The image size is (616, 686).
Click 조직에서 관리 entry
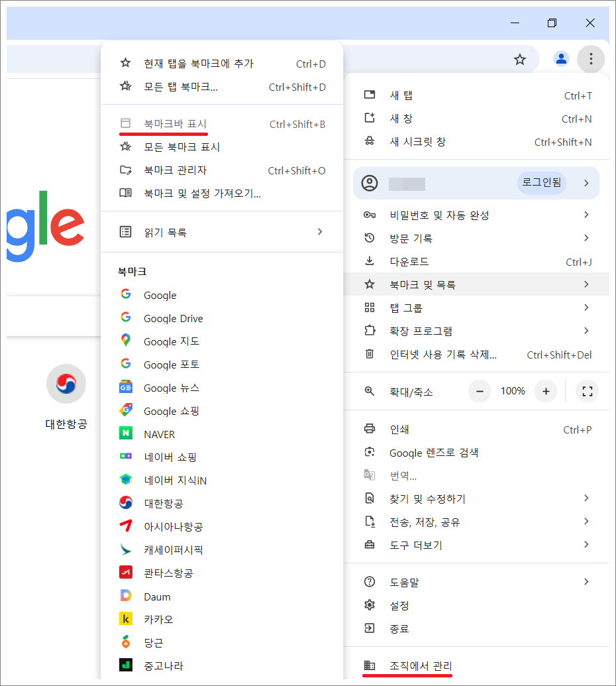click(476, 665)
